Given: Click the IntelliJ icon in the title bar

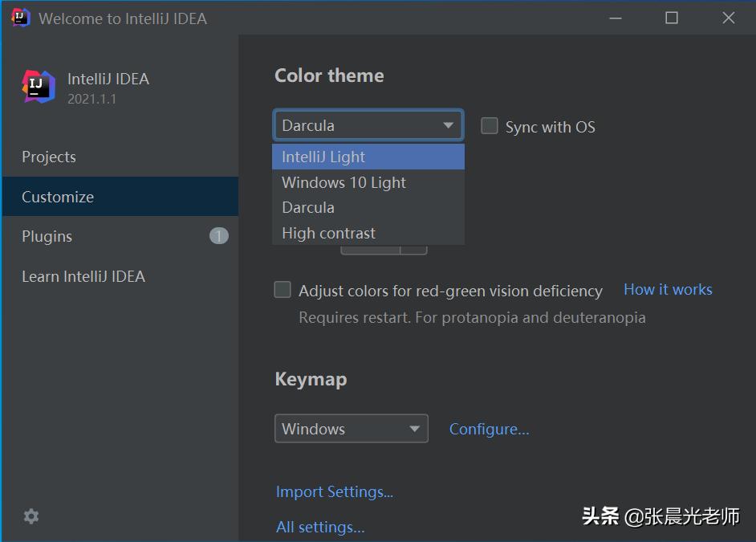Looking at the screenshot, I should 21,18.
